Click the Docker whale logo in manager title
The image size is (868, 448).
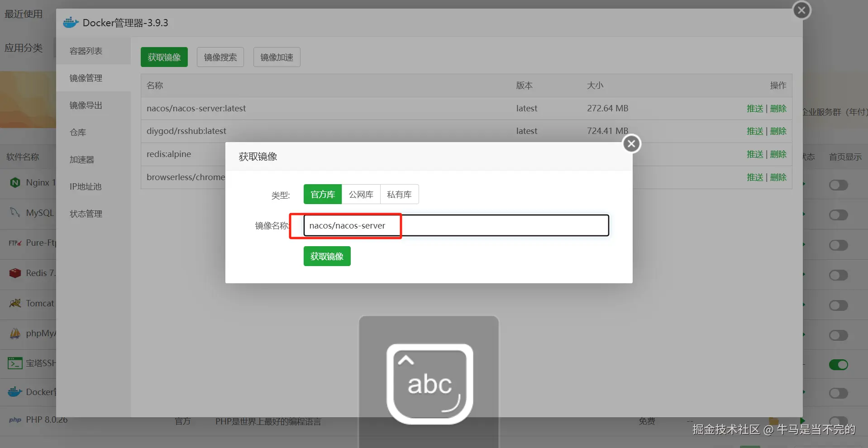(71, 22)
